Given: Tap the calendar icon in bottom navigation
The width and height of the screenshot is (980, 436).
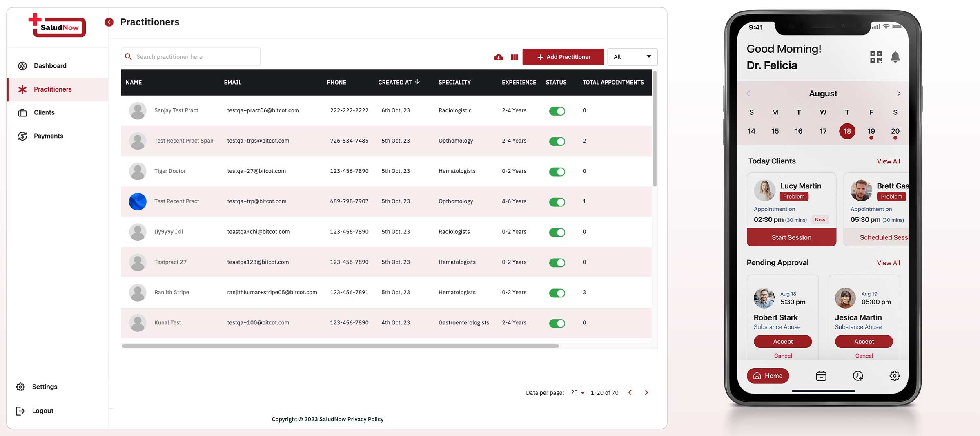Looking at the screenshot, I should pos(821,376).
